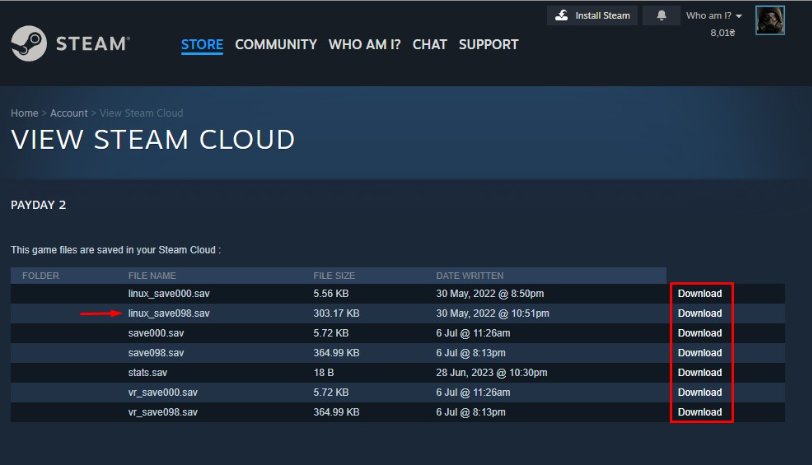Go to the CHAT page
This screenshot has width=812, height=465.
pyautogui.click(x=429, y=44)
